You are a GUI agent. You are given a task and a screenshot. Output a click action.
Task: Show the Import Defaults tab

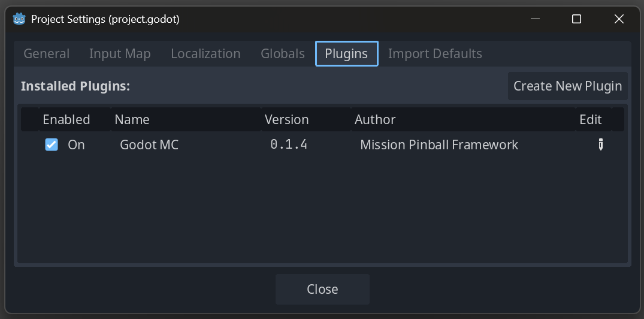click(x=435, y=54)
